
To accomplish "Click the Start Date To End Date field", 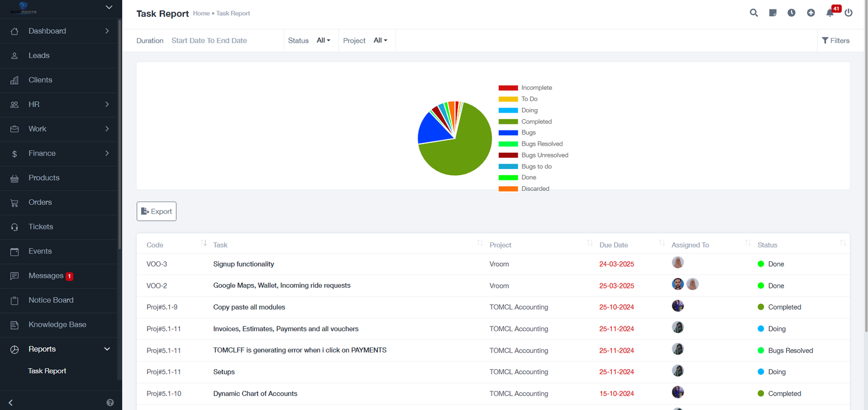I will [x=209, y=40].
